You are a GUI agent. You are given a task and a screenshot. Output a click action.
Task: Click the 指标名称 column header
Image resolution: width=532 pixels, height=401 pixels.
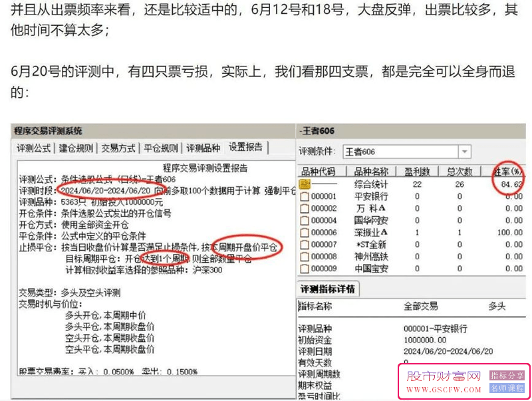point(315,307)
